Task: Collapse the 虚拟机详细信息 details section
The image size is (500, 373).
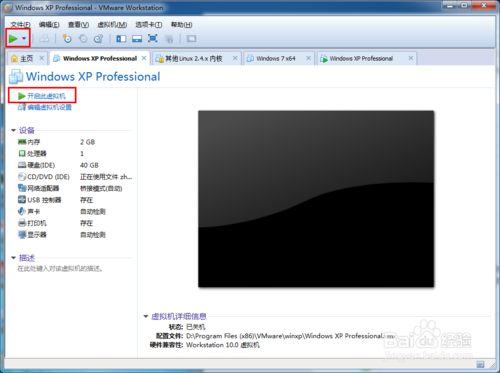Action: (146, 316)
